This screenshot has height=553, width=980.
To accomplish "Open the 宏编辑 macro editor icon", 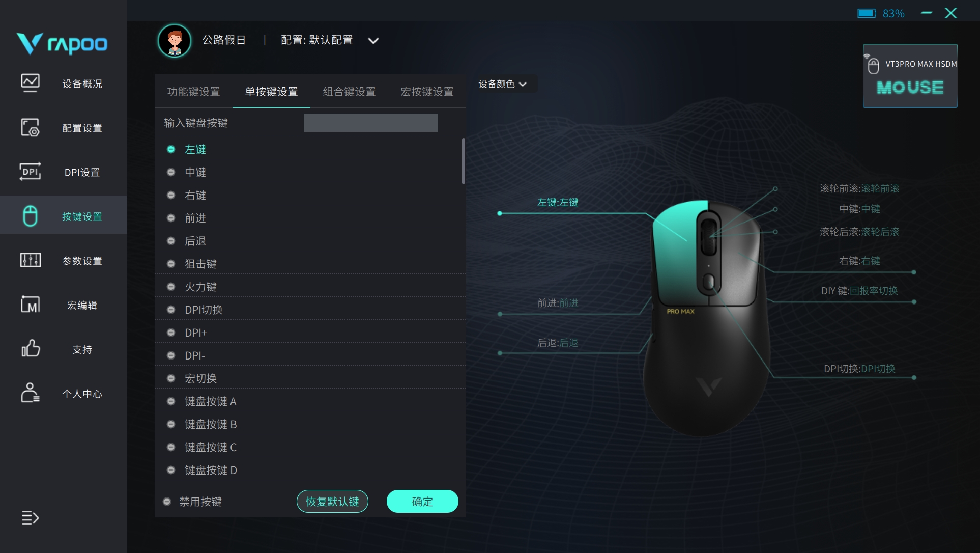I will click(30, 305).
